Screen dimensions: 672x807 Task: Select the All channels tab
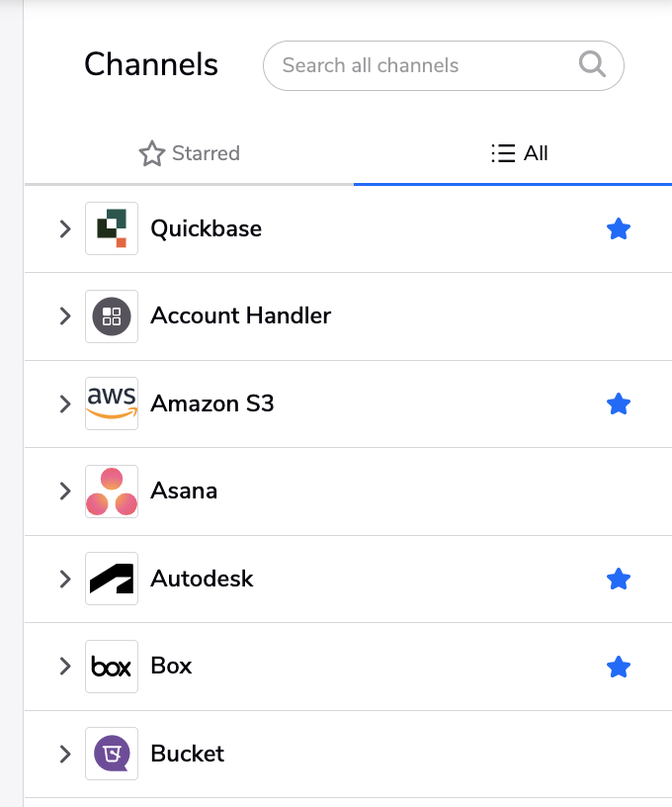pos(519,153)
